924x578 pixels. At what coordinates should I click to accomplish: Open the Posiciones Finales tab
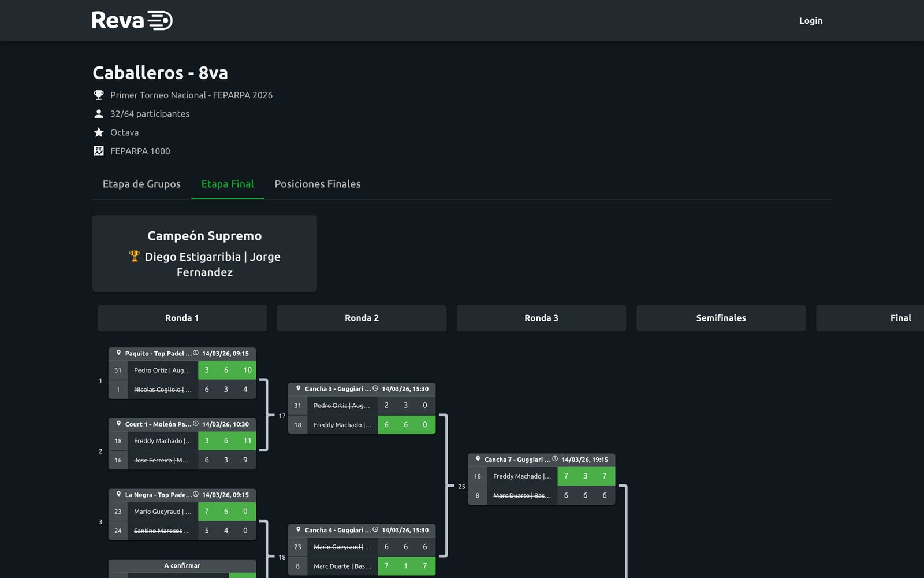pos(318,184)
